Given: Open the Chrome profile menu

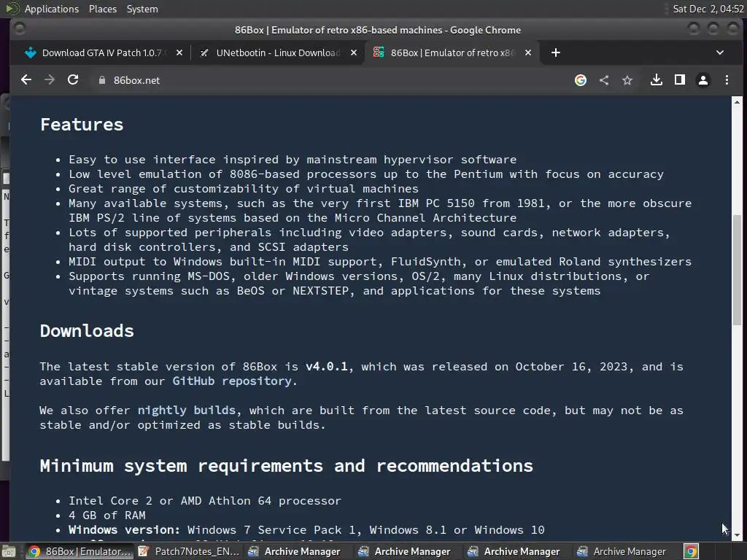Looking at the screenshot, I should pyautogui.click(x=703, y=80).
